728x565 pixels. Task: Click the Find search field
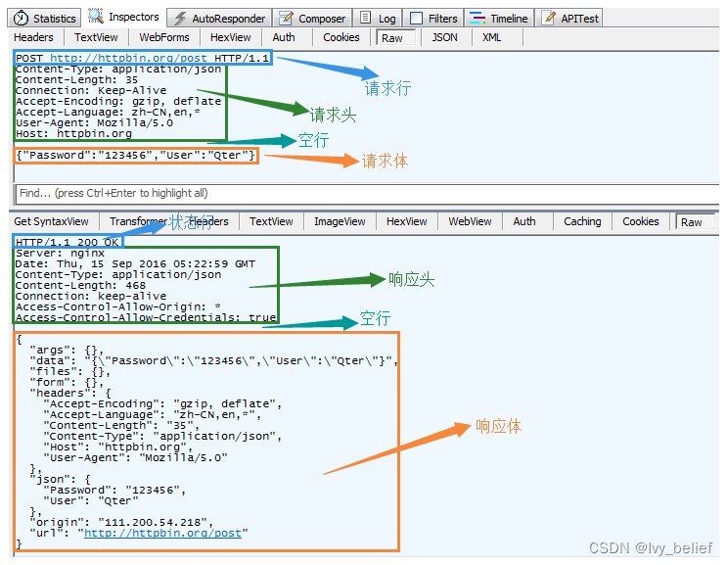coord(367,193)
